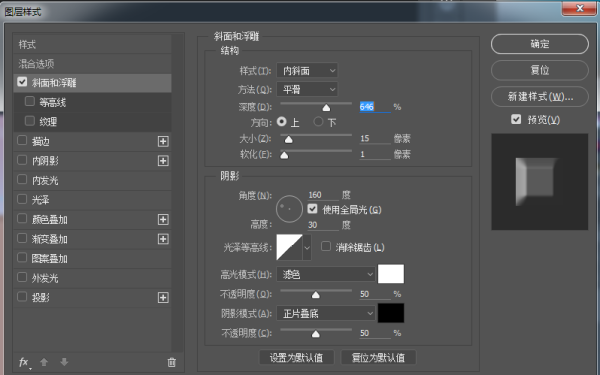Enable the 消除锯齿 checkbox
This screenshot has height=375, width=600.
[x=326, y=246]
